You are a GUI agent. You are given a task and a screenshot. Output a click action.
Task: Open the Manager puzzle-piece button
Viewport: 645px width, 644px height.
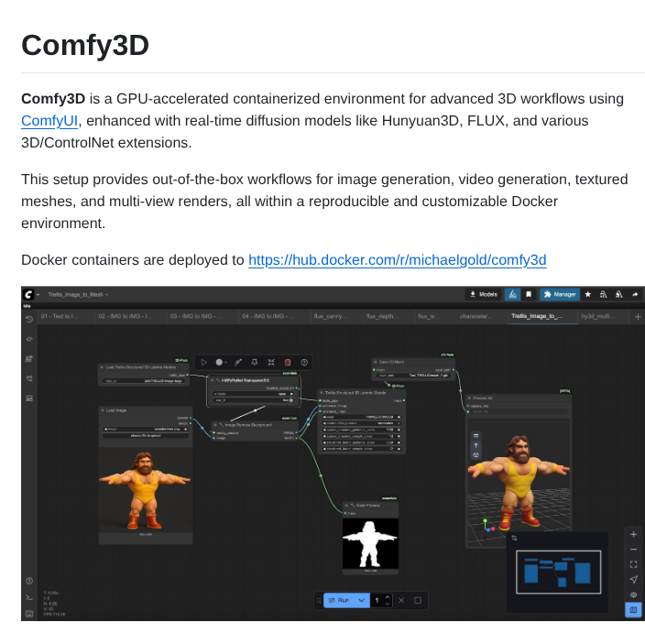[x=560, y=294]
